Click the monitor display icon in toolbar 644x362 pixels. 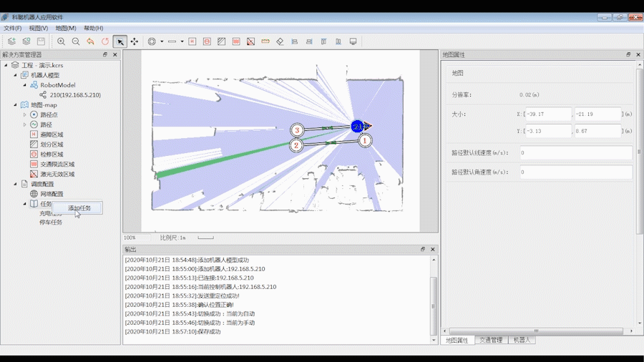click(x=353, y=41)
